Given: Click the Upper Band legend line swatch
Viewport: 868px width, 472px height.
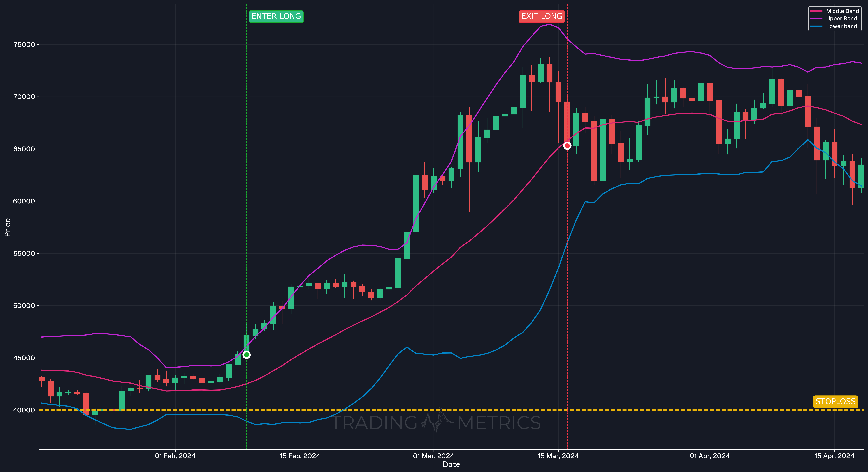Looking at the screenshot, I should [816, 19].
